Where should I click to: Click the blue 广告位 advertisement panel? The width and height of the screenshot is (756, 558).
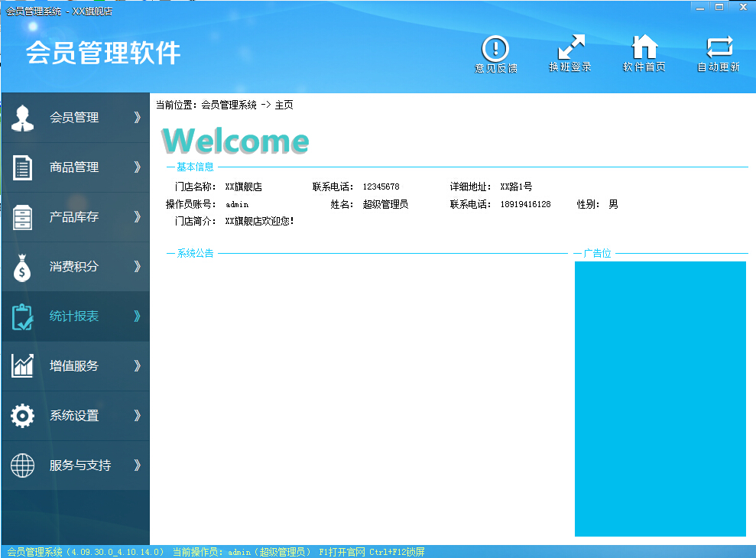point(660,398)
